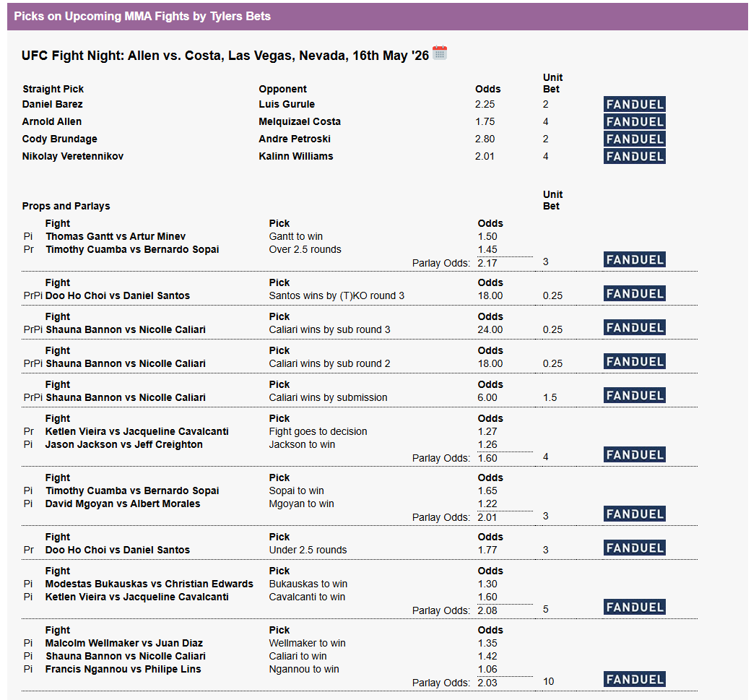The width and height of the screenshot is (751, 700).
Task: Click the Santos wins by (T)KO round 3 pick
Action: (x=337, y=295)
